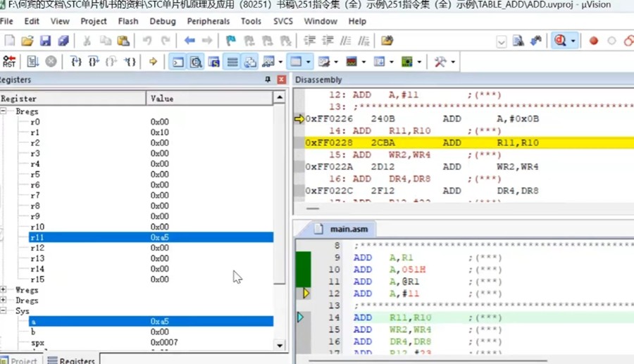Close the Registers panel
Image resolution: width=634 pixels, height=364 pixels.
(281, 80)
